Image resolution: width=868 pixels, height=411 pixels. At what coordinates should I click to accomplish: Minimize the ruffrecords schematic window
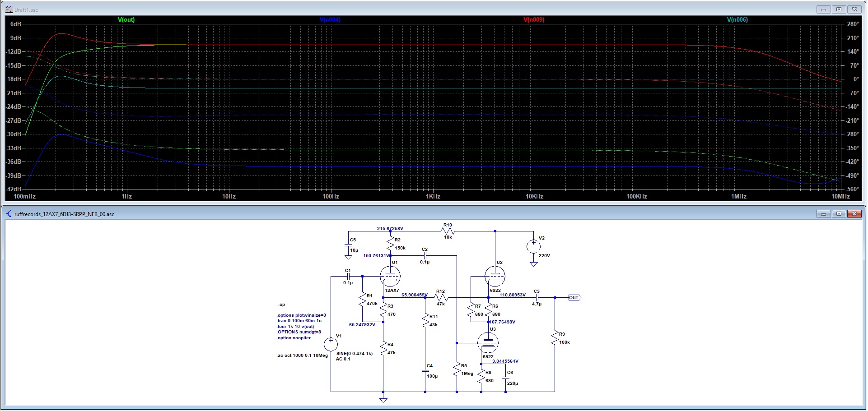823,214
